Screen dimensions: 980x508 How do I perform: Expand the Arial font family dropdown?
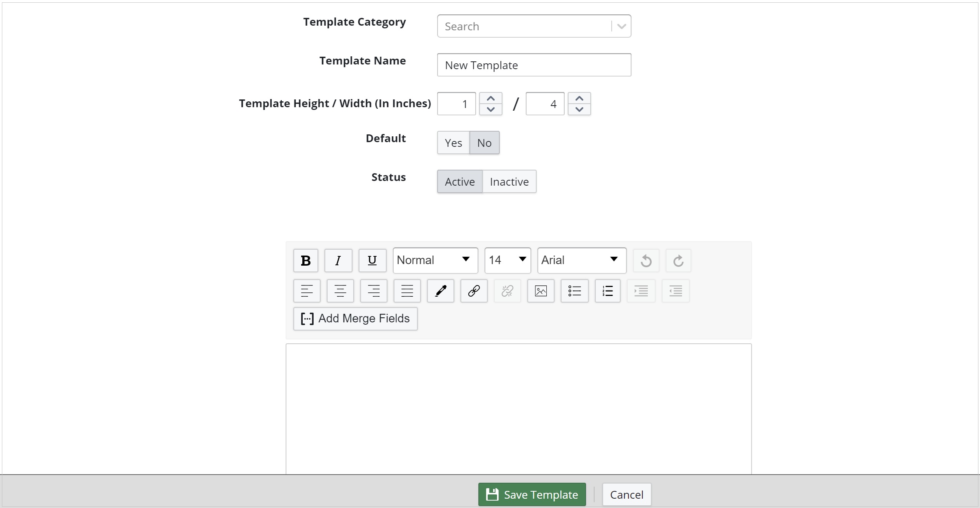581,260
